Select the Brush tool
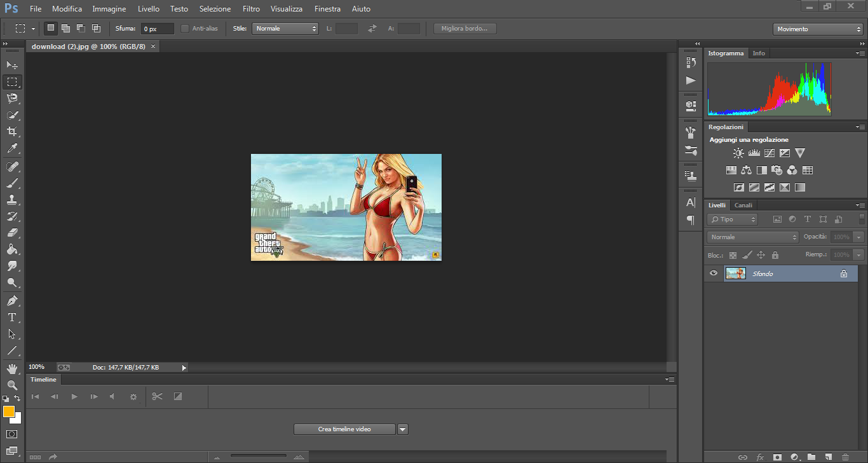 (x=12, y=183)
